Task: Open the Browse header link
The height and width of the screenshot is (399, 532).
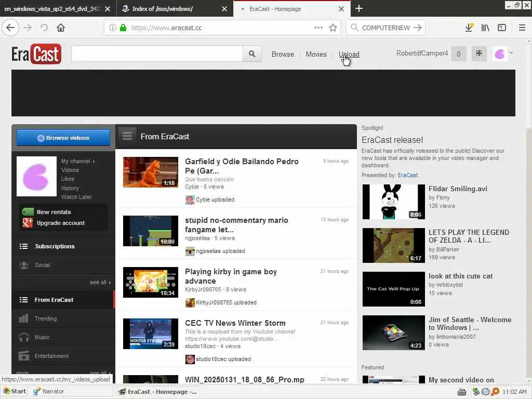Action: tap(283, 54)
